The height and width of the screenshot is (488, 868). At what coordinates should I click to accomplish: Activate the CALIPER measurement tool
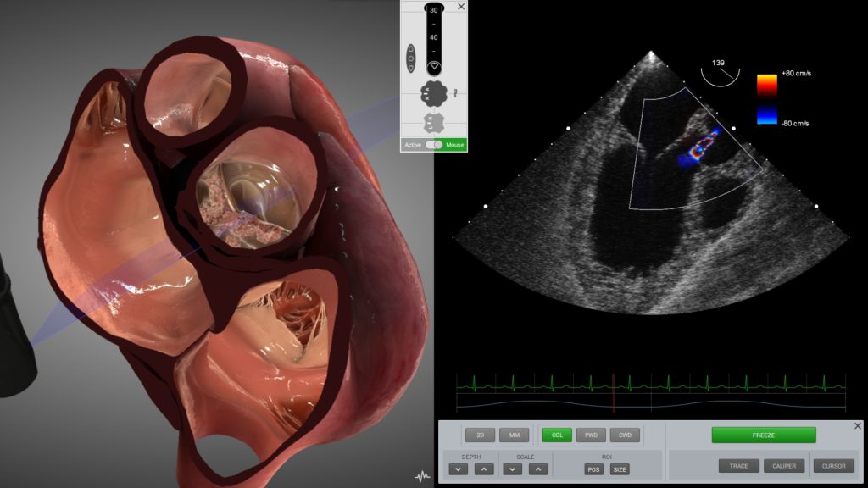point(784,466)
